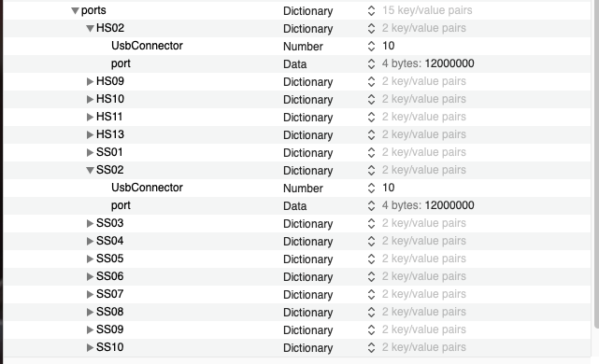Select UsbConnector key under SS02

coord(147,188)
